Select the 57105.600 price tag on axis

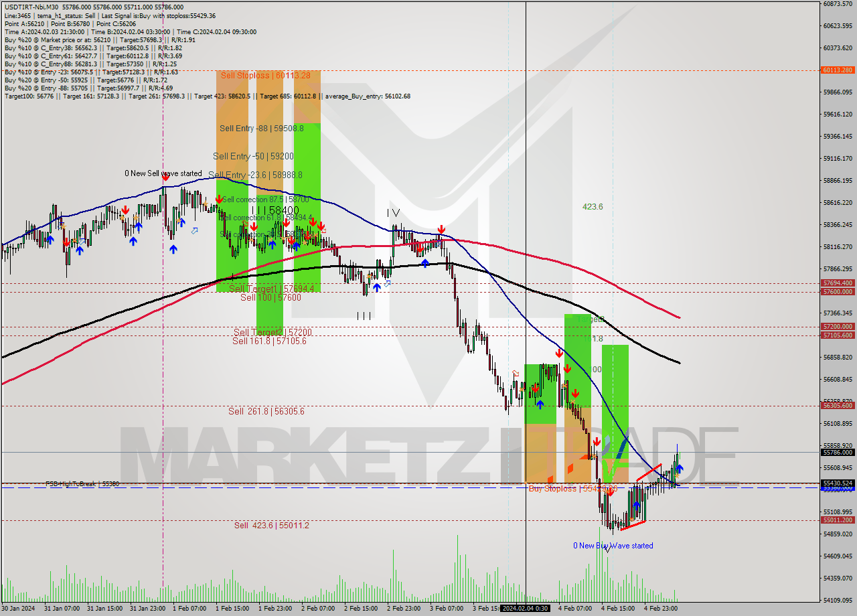click(838, 335)
